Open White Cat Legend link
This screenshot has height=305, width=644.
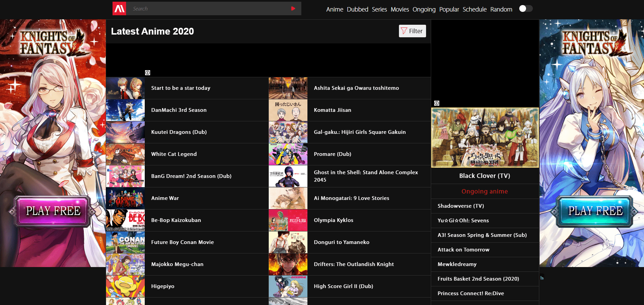(174, 154)
